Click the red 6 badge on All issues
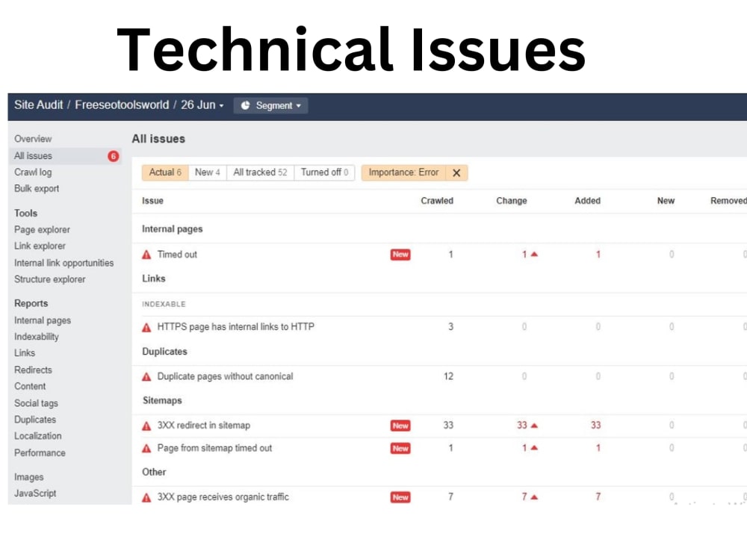The width and height of the screenshot is (747, 560). coord(114,156)
